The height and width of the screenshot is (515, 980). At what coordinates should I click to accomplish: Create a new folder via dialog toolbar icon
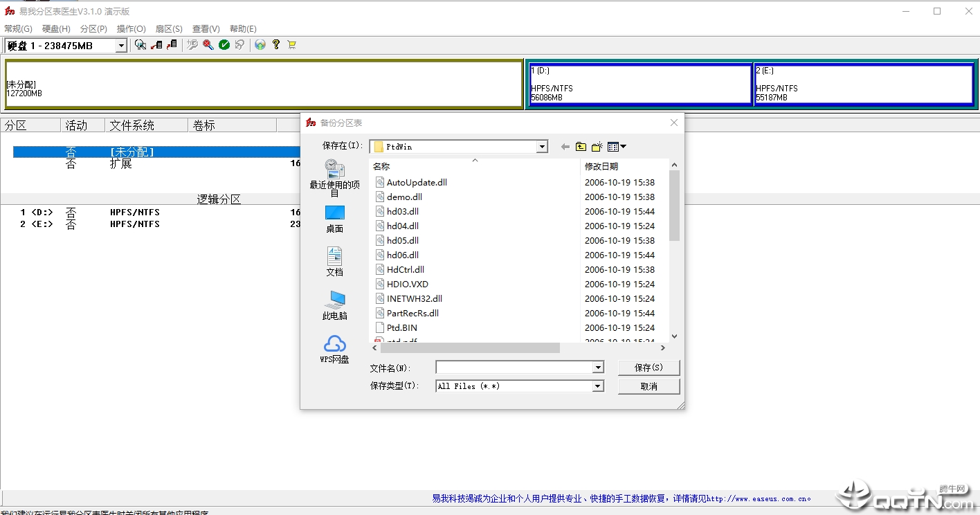coord(597,147)
